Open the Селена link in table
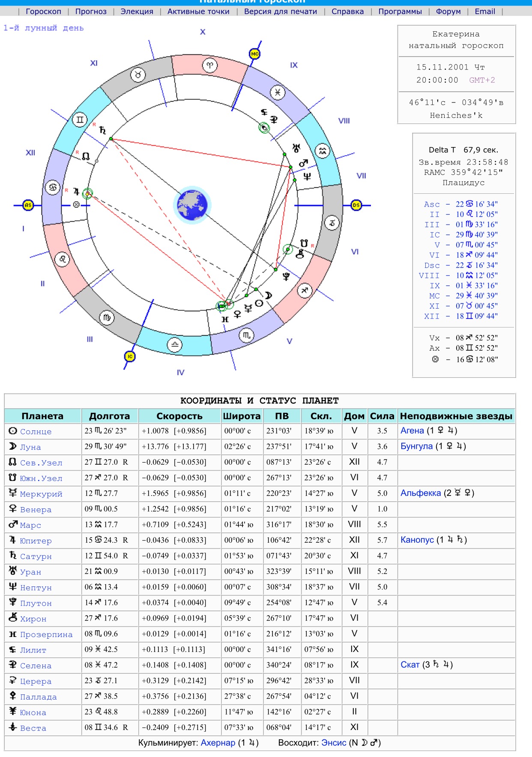This screenshot has height=757, width=532. click(x=36, y=666)
